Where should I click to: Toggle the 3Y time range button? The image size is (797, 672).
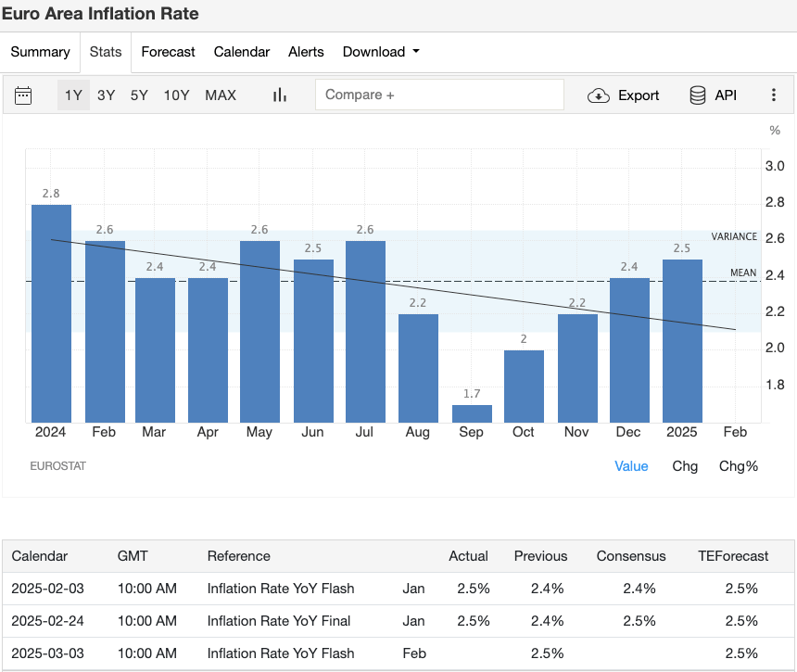pyautogui.click(x=107, y=95)
